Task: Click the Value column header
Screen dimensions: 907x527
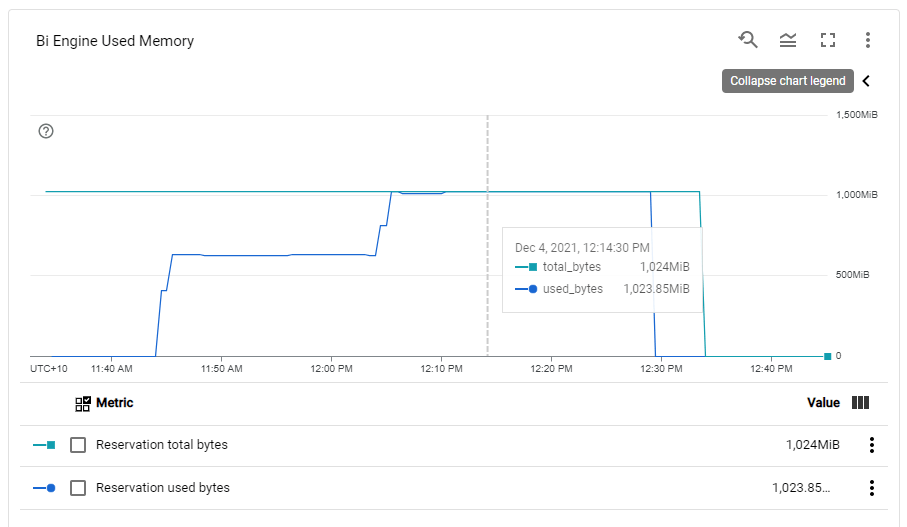Action: point(823,403)
